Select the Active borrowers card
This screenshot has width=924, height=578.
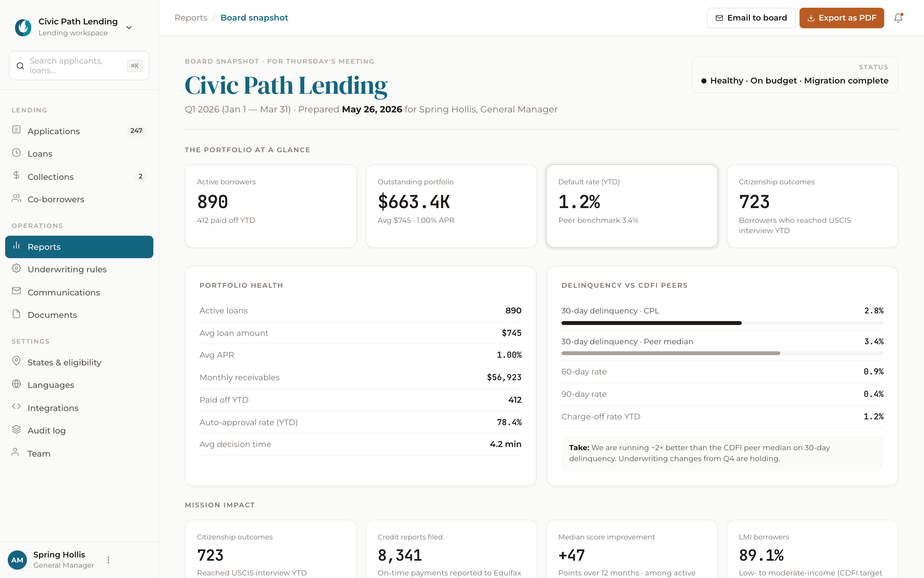tap(271, 206)
